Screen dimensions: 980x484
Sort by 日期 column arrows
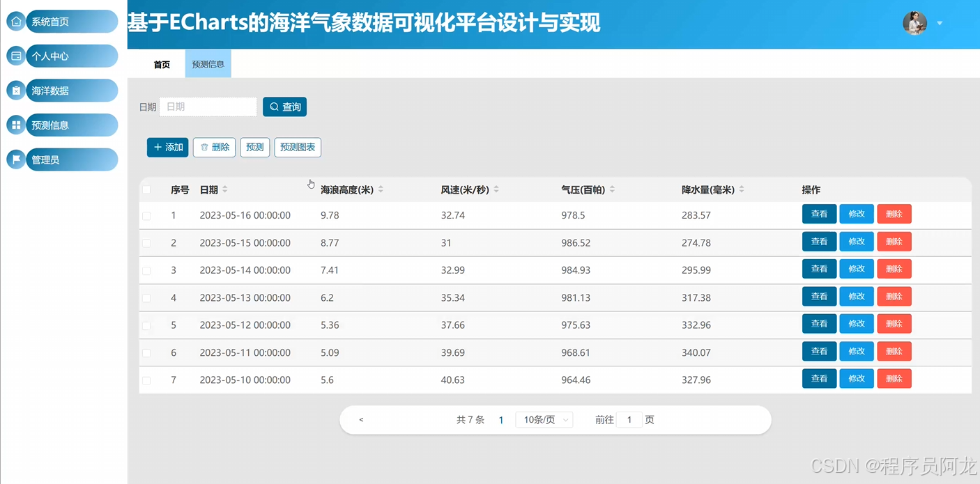[x=225, y=189]
